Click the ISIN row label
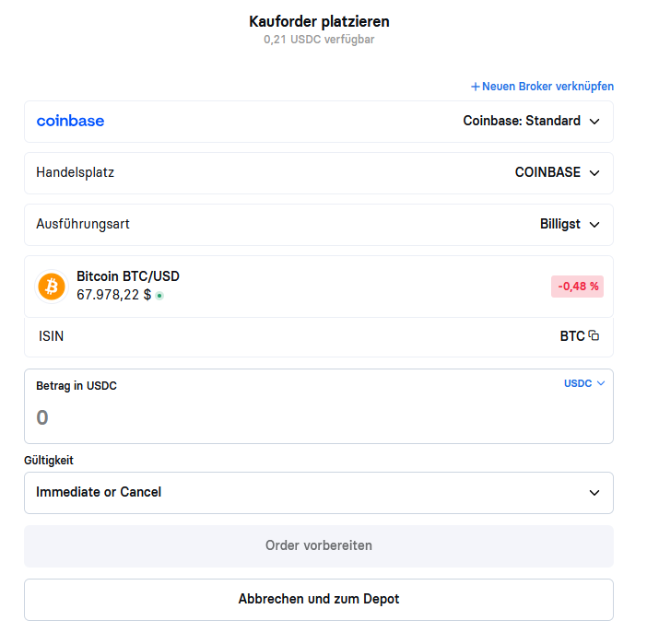 [52, 336]
